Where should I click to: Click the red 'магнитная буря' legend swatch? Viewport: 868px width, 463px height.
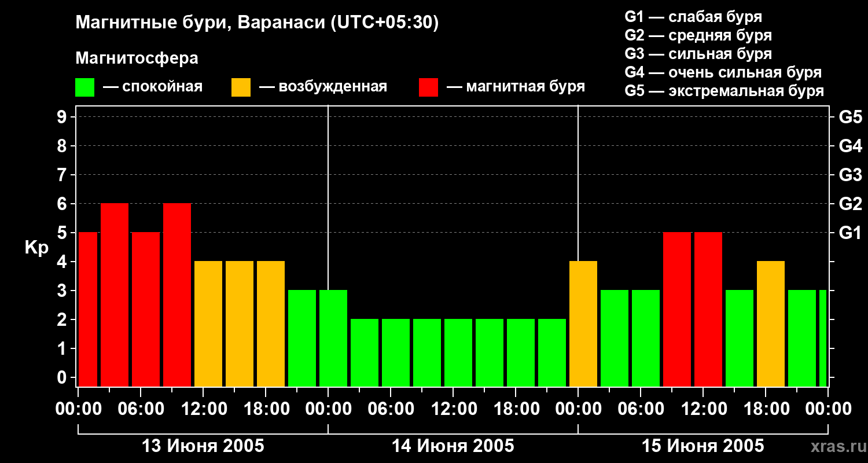pos(428,87)
